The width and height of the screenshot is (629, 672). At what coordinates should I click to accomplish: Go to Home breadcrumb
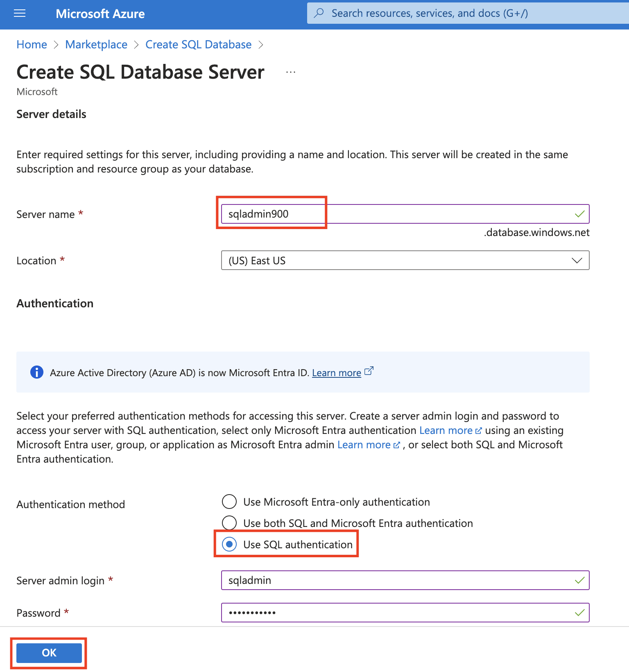point(32,45)
